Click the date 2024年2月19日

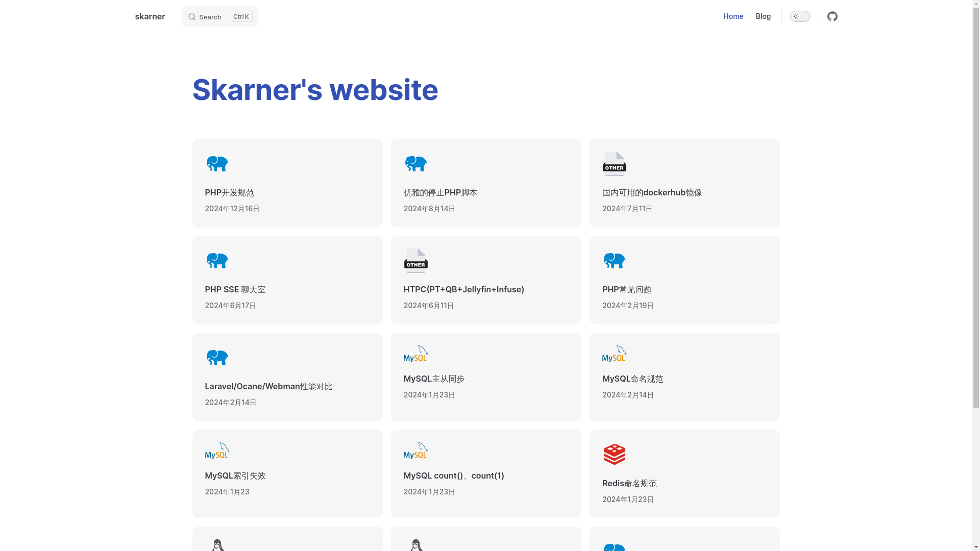click(x=628, y=306)
